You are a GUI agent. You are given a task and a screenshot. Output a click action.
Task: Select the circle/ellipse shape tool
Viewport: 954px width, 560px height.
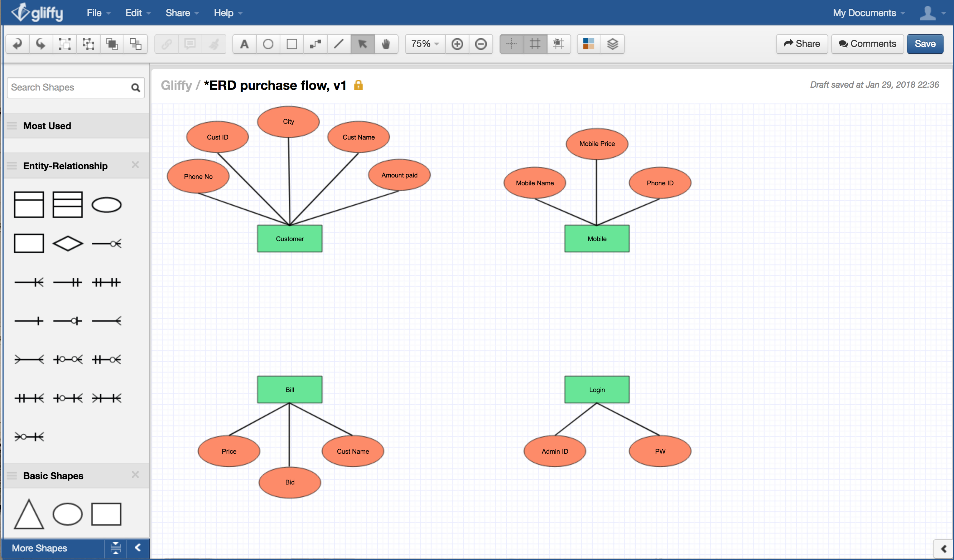(267, 43)
